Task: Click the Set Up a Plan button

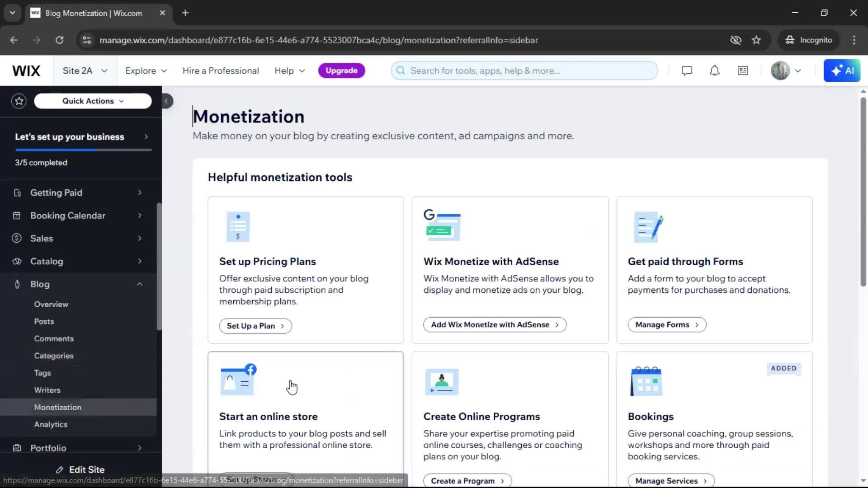Action: (x=255, y=326)
